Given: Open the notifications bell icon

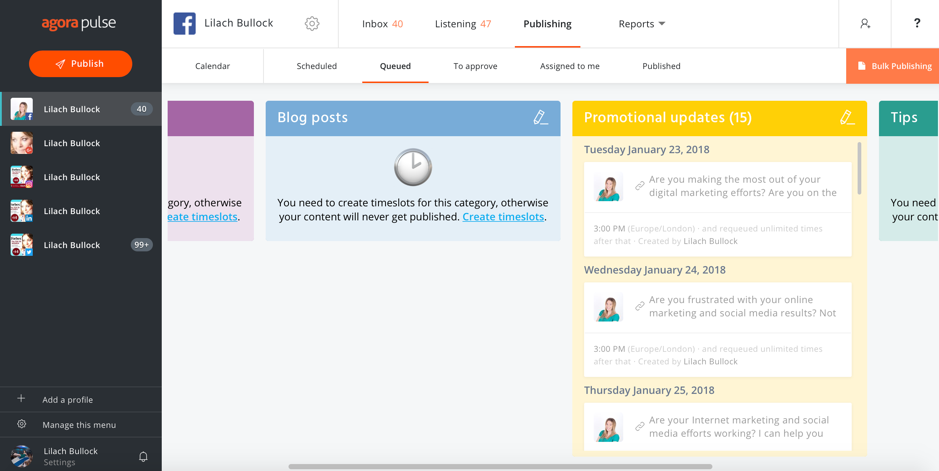Looking at the screenshot, I should tap(143, 457).
